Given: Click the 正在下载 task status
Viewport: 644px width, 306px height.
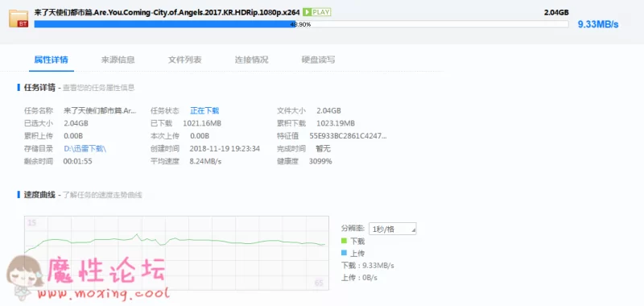Looking at the screenshot, I should click(x=204, y=110).
